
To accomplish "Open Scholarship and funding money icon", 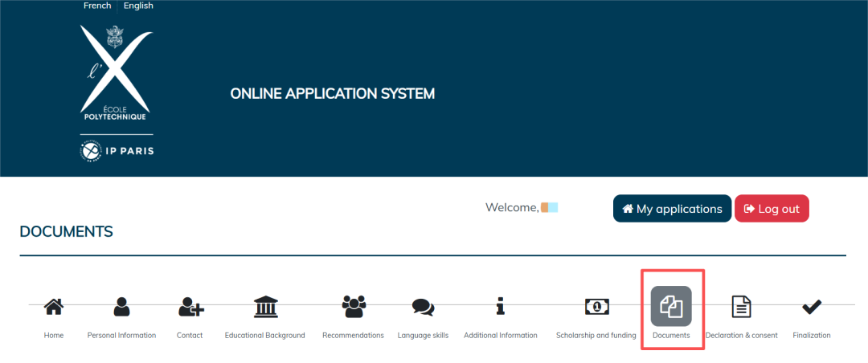I will [596, 306].
